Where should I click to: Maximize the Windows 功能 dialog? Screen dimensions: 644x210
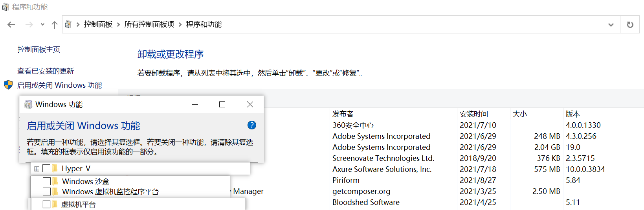click(222, 105)
